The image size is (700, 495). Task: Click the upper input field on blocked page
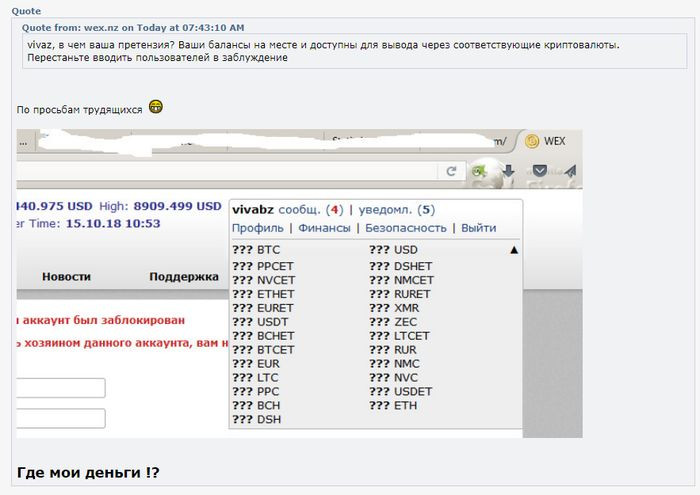61,388
